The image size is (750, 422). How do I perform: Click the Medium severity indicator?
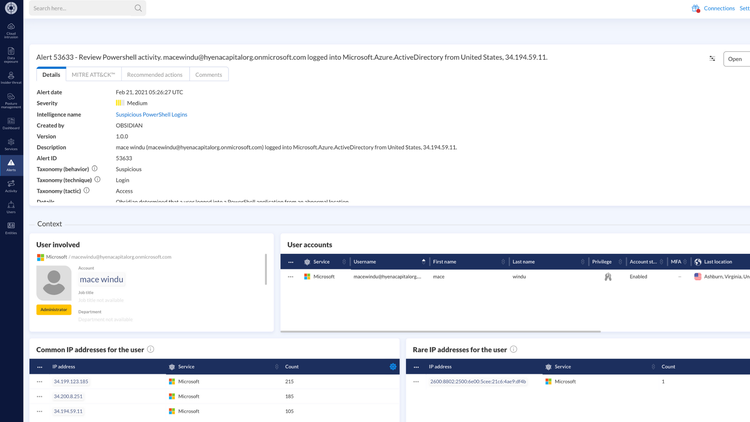tap(132, 103)
